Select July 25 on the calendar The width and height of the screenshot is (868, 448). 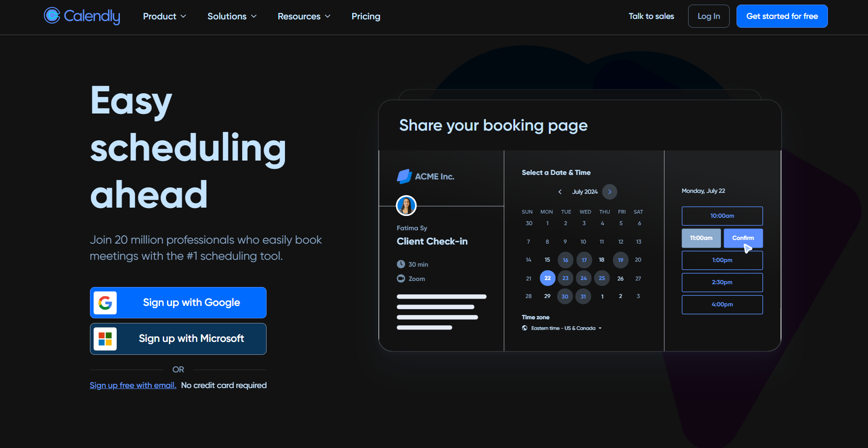(602, 278)
